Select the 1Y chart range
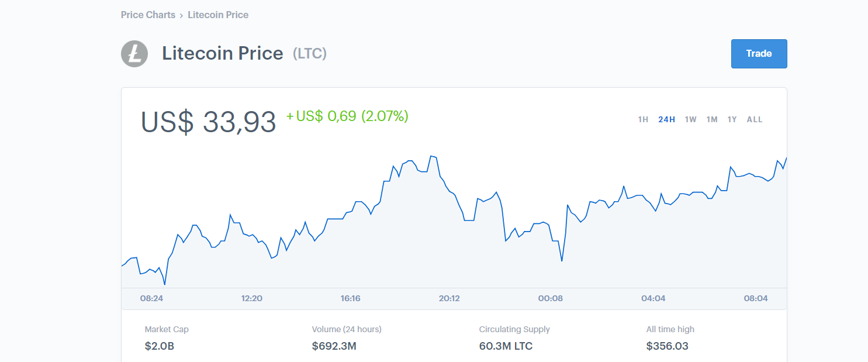Image resolution: width=868 pixels, height=362 pixels. (x=732, y=120)
